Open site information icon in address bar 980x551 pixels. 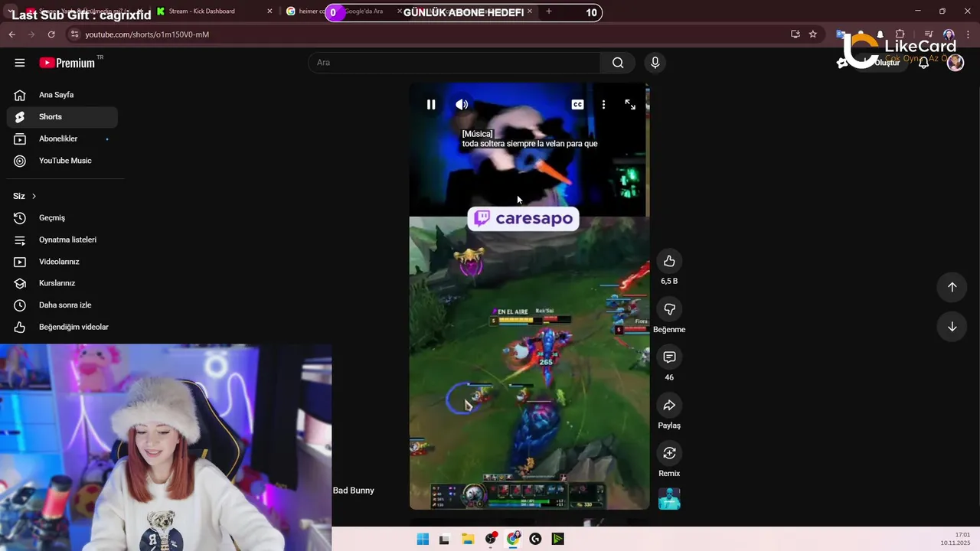74,34
